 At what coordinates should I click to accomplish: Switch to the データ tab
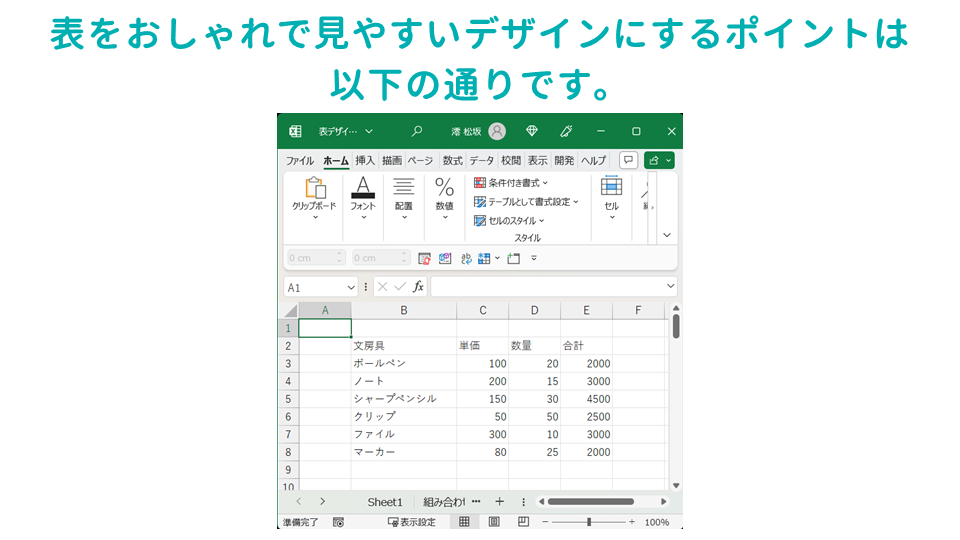click(x=481, y=160)
